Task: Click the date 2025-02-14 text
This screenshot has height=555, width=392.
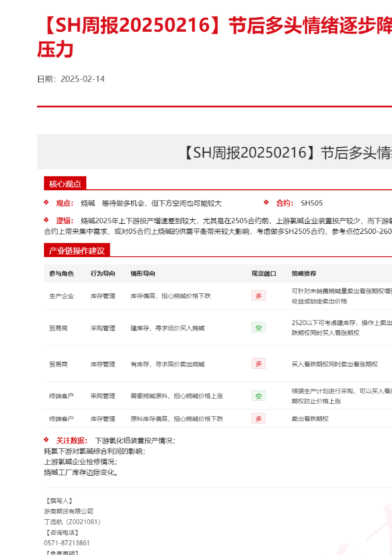Action: click(82, 79)
